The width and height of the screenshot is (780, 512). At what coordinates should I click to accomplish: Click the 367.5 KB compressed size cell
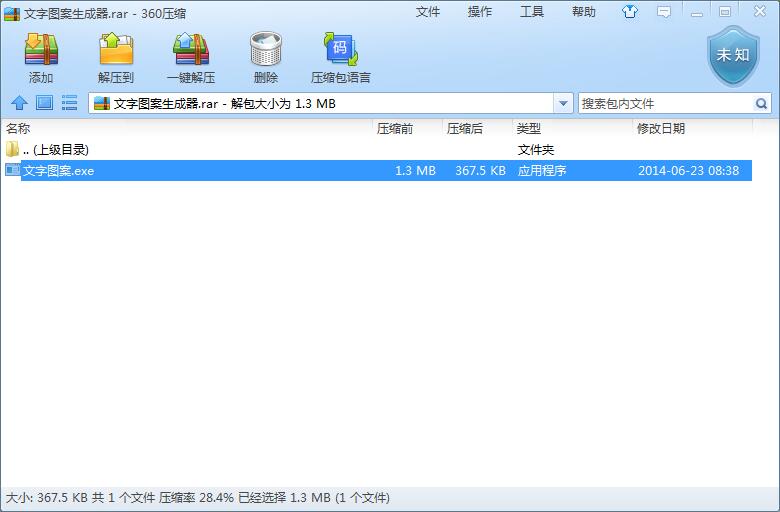click(x=481, y=171)
